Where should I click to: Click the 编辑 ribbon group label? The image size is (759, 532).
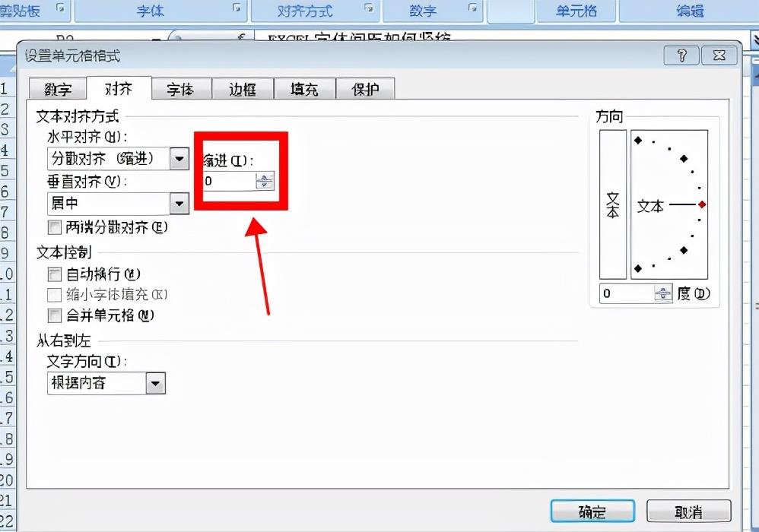[x=690, y=11]
